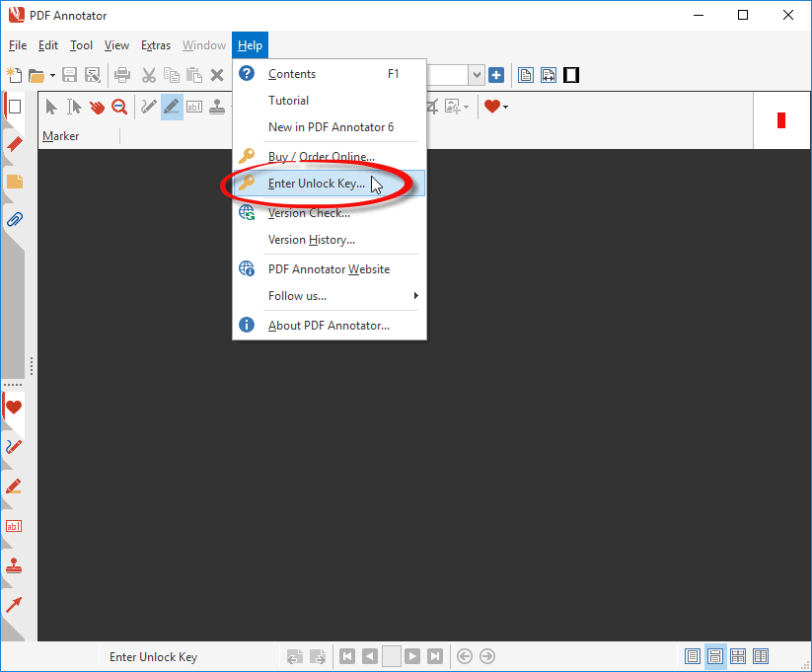Screen dimensions: 812x672
Task: Switch to single page layout view
Action: (693, 656)
